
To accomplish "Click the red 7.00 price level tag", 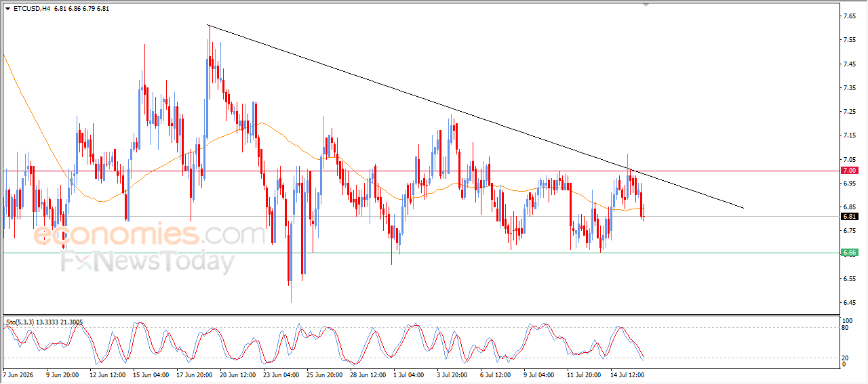I will 849,171.
